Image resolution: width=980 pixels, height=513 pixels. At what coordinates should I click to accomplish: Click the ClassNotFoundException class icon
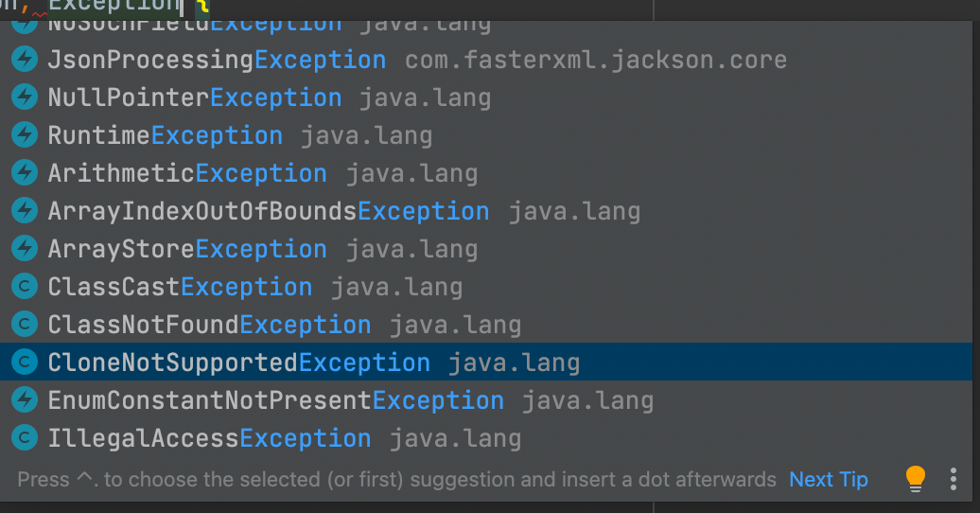pyautogui.click(x=25, y=324)
